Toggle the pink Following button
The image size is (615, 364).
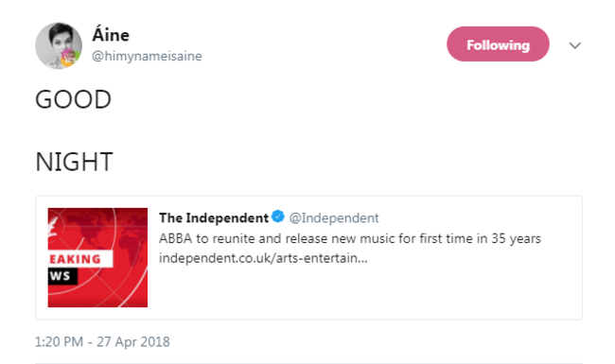pyautogui.click(x=498, y=43)
